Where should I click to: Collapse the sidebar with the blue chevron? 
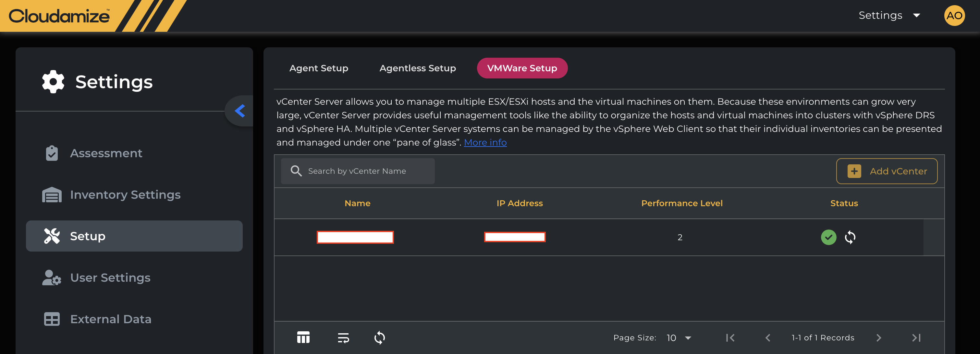tap(240, 111)
